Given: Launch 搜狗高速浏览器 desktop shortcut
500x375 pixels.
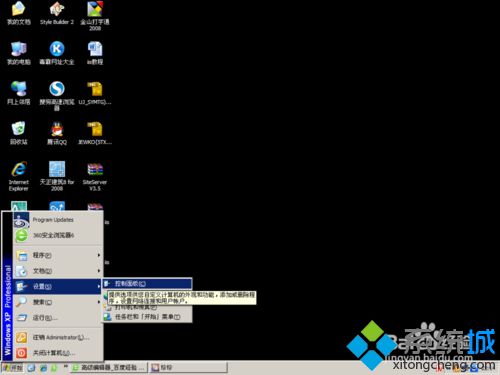Looking at the screenshot, I should pyautogui.click(x=57, y=96).
